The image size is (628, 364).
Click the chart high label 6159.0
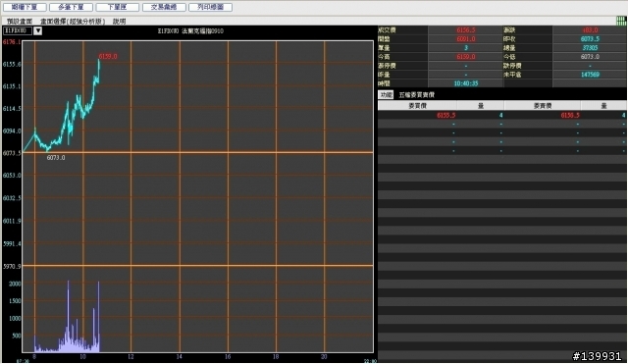point(108,57)
